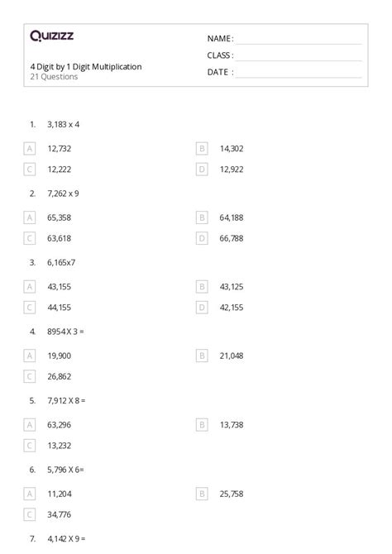Viewport: 392px width, 554px height.
Task: Check option C box for 26,862
Action: (x=30, y=376)
